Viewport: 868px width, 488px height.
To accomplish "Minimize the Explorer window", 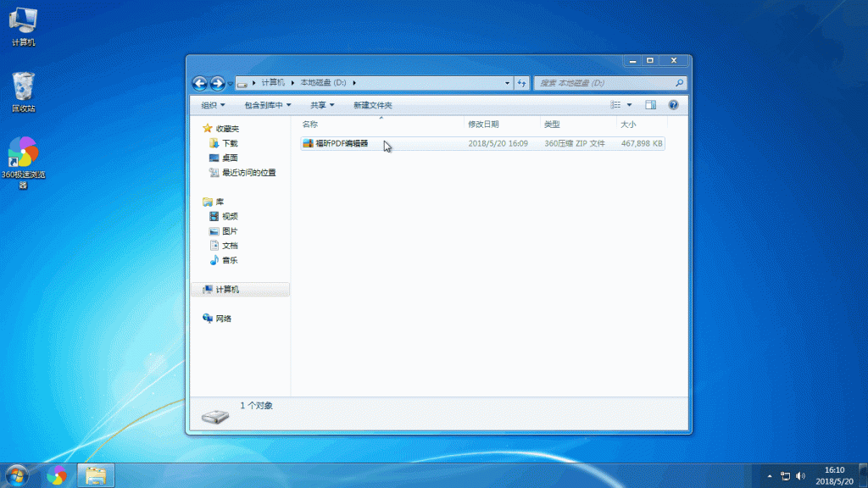I will pos(632,61).
